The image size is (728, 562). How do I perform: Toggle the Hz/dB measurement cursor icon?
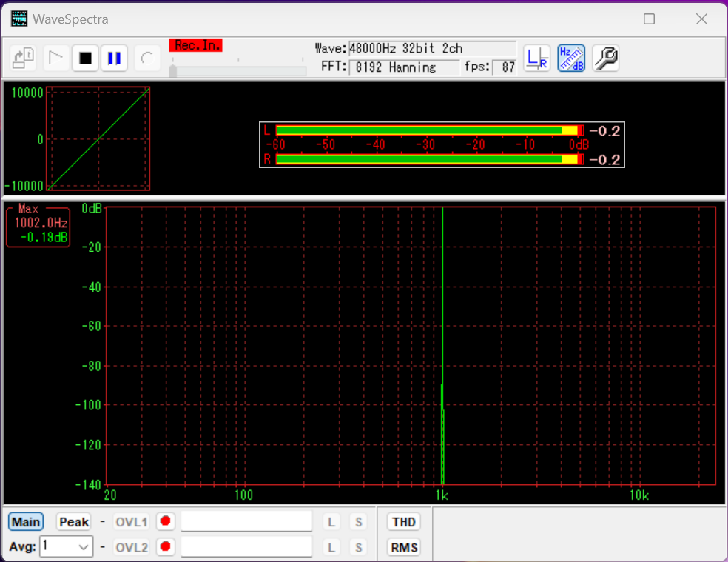pyautogui.click(x=570, y=58)
